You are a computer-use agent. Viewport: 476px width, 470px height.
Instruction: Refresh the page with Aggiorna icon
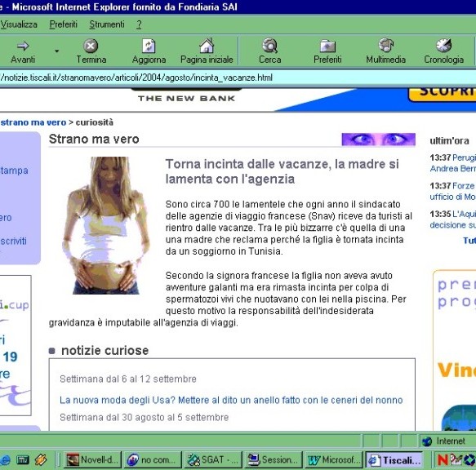[149, 47]
